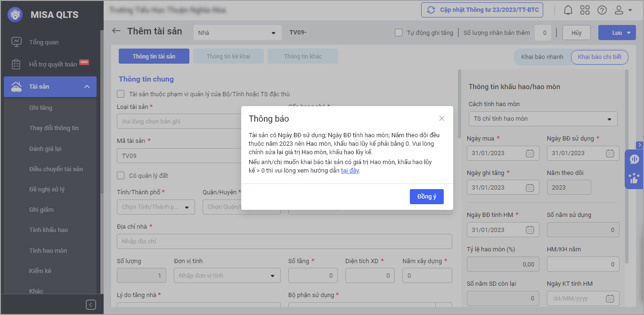Click the Địa chỉ nhà input field

click(284, 241)
